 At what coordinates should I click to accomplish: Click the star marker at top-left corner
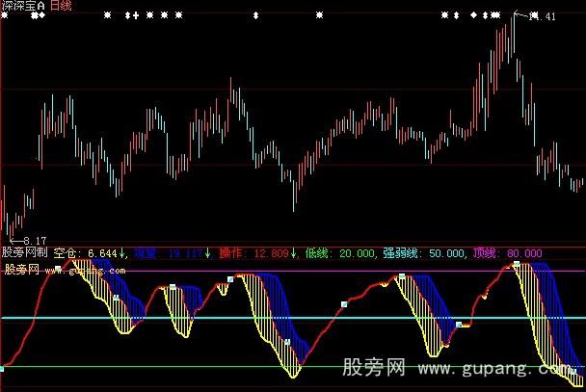click(107, 15)
